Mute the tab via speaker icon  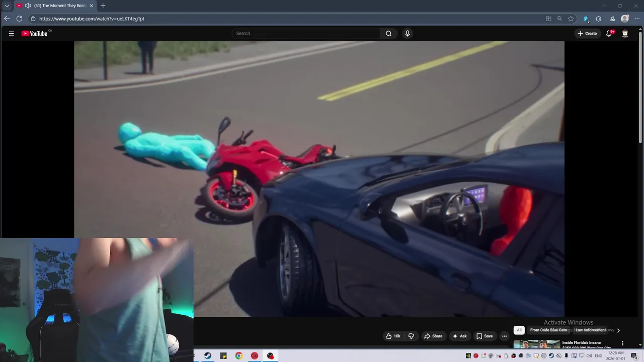pos(28,6)
